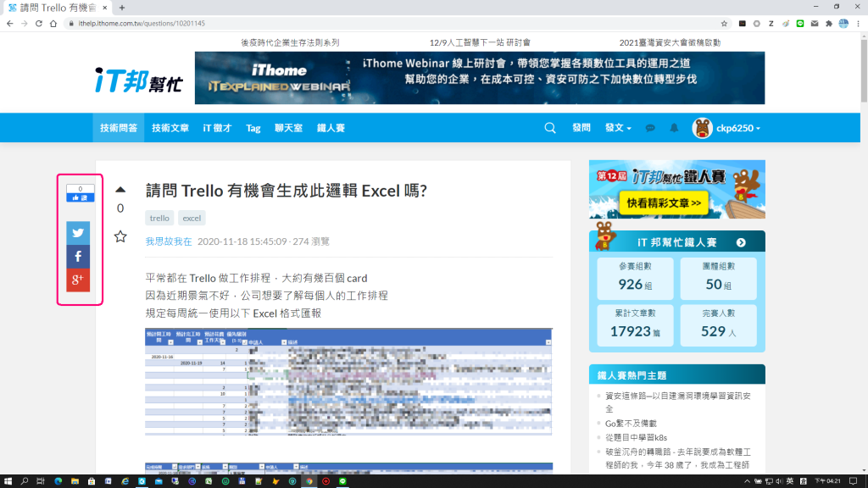Viewport: 868px width, 488px height.
Task: Open IT 邦幫忙鐵人賽 arrow icon
Action: click(x=741, y=242)
